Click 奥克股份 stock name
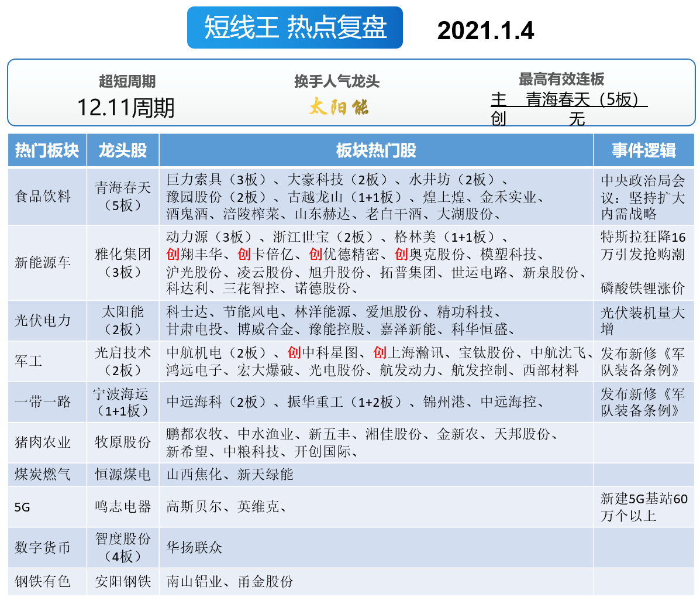The height and width of the screenshot is (604, 700). [x=437, y=254]
